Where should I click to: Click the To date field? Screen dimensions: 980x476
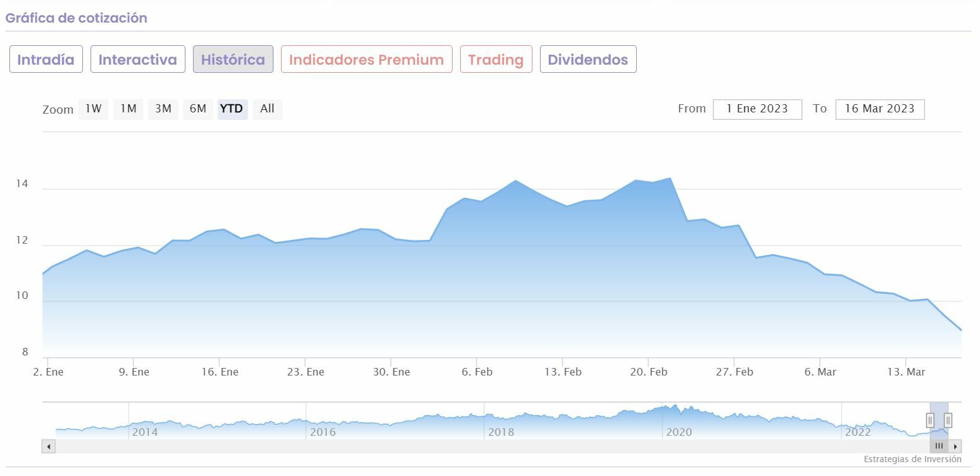tap(879, 109)
